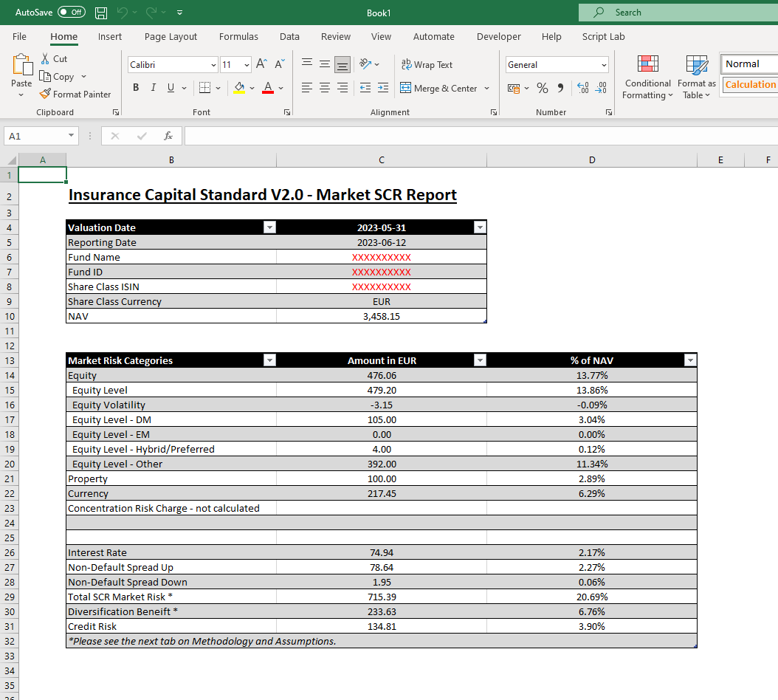Click the Increase Font Size icon
Viewport: 778px width, 700px height.
[261, 64]
